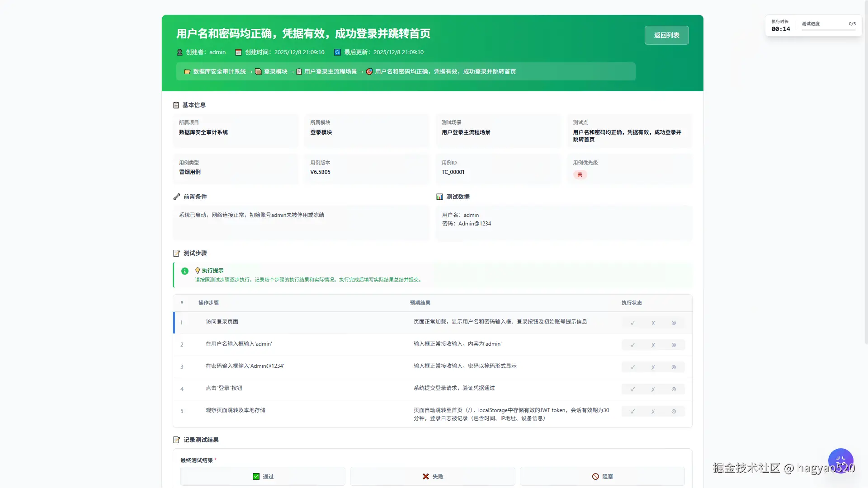The width and height of the screenshot is (868, 488).
Task: Click the floating round button bottom right
Action: tap(840, 460)
